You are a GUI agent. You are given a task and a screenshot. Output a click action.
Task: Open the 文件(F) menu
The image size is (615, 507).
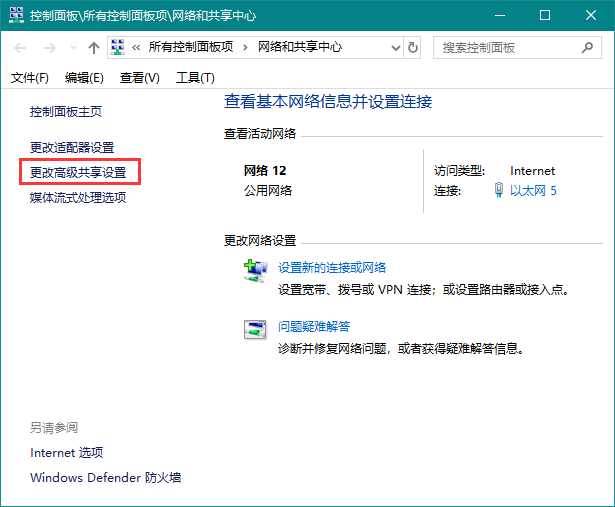(x=29, y=78)
